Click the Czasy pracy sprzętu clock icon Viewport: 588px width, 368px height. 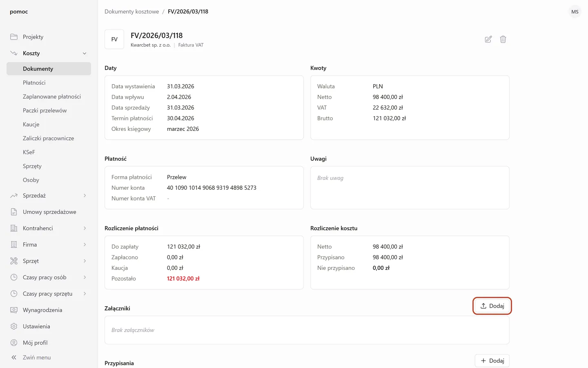coord(14,294)
